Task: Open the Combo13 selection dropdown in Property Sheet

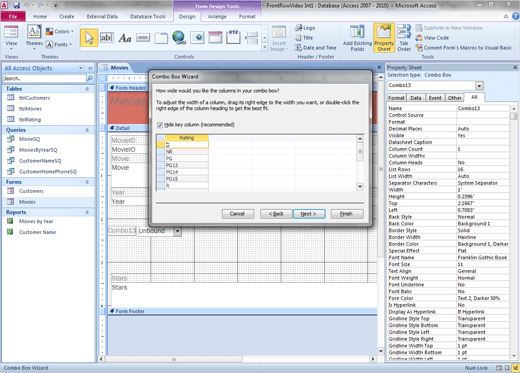Action: click(x=479, y=86)
